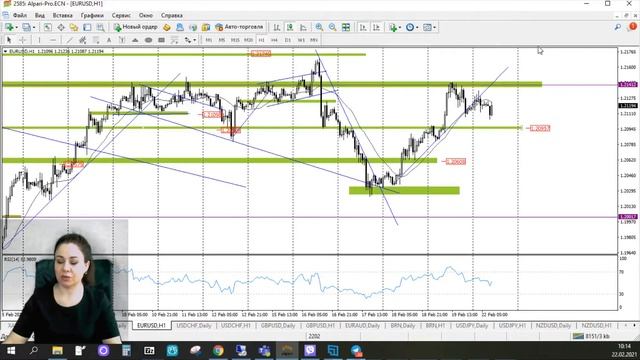Open the red notifications alert icon
Viewport: 640px width, 360px height.
tap(632, 27)
